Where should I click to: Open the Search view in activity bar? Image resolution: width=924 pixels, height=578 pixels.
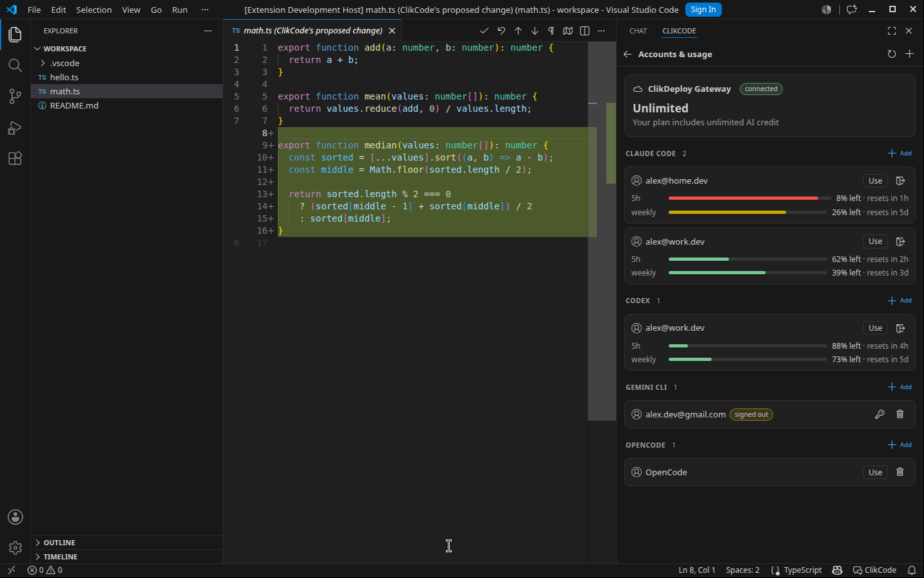(x=15, y=66)
